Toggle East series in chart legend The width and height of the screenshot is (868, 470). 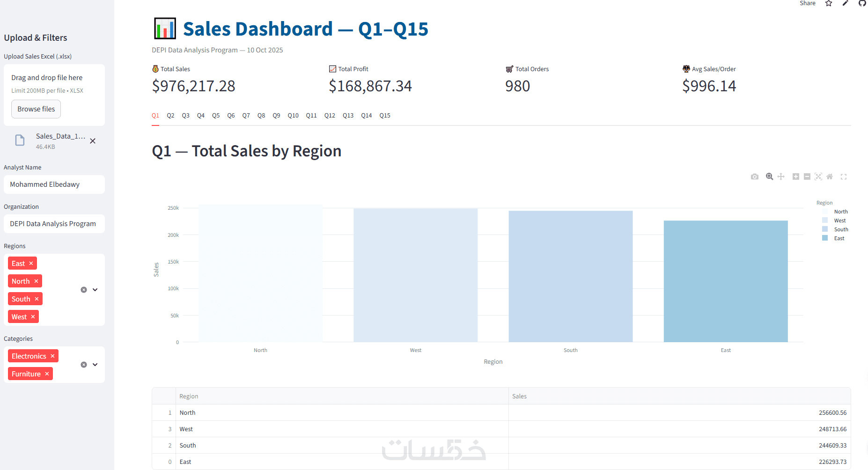839,238
